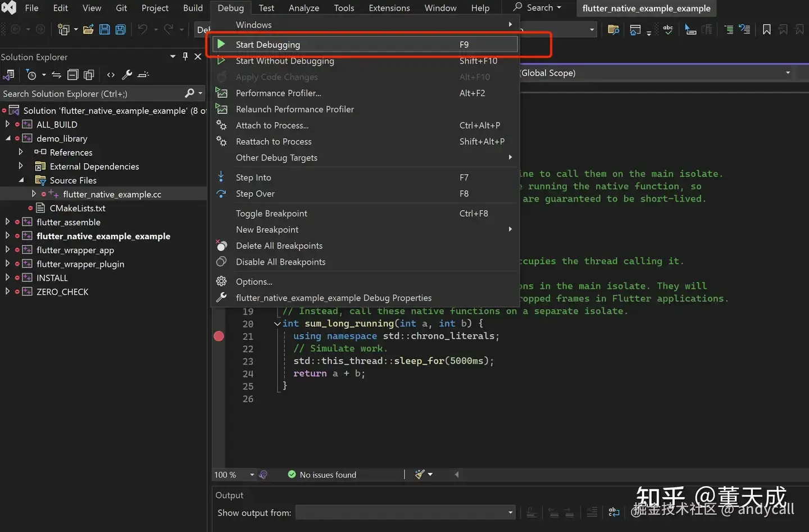Toggle pin on Solution Explorer panel

point(185,56)
